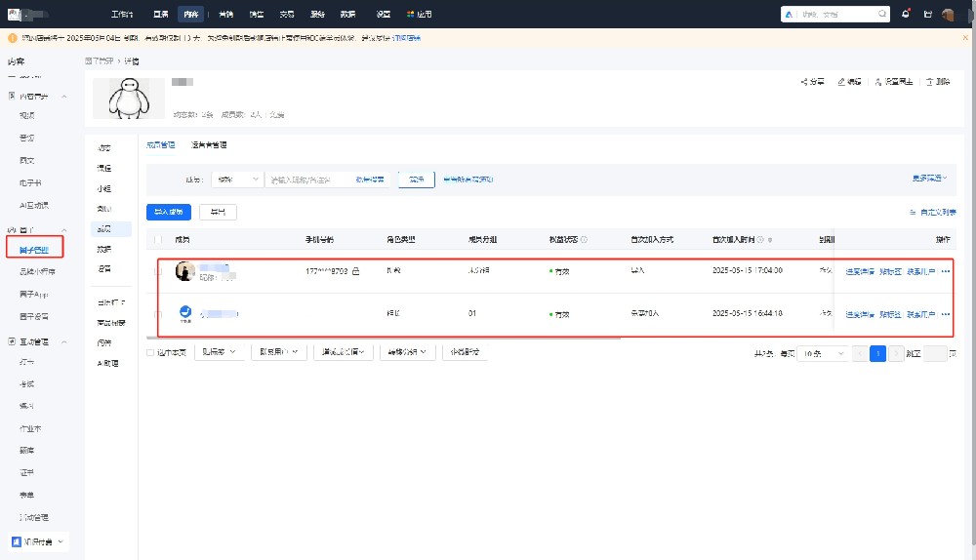Open 设置 in the top navigation bar
Viewport: 976px width, 560px height.
[384, 14]
